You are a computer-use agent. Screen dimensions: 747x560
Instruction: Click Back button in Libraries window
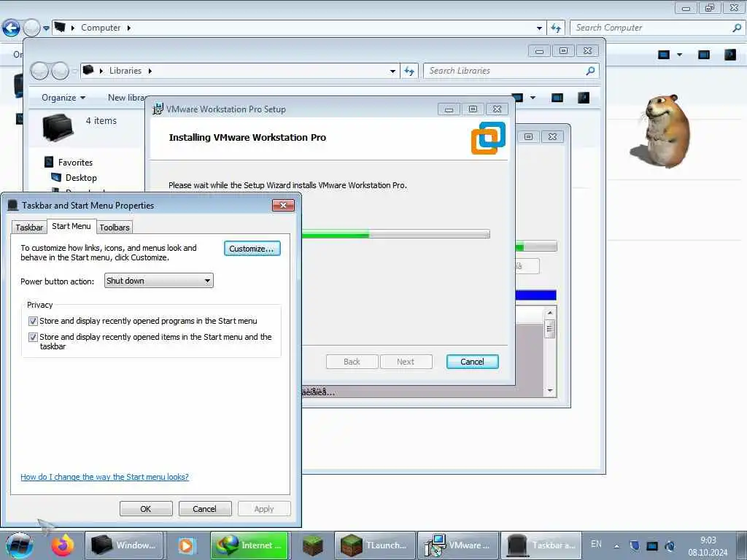click(39, 71)
